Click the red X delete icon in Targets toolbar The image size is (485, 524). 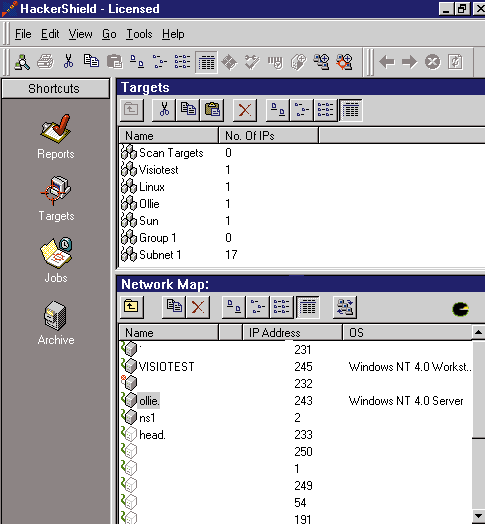245,110
